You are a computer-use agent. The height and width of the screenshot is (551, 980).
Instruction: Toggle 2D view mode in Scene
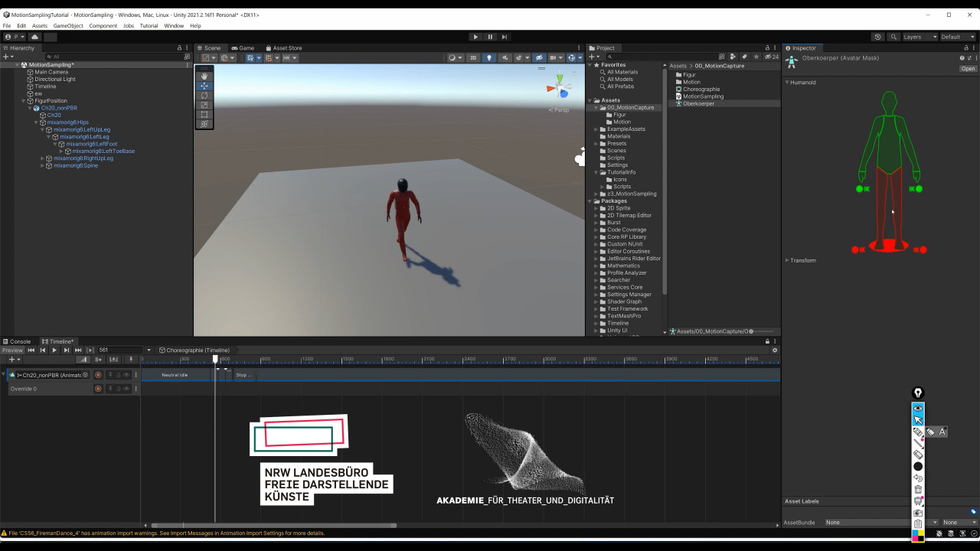click(x=472, y=58)
